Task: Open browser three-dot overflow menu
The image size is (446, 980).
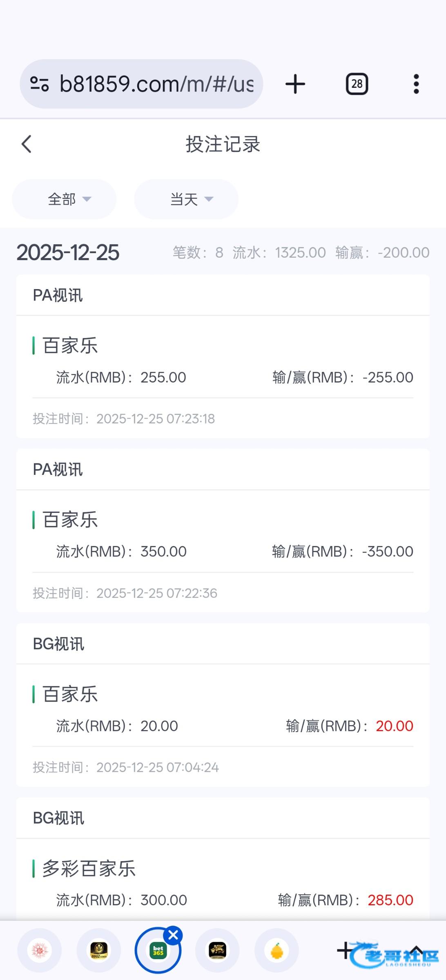Action: [x=416, y=84]
